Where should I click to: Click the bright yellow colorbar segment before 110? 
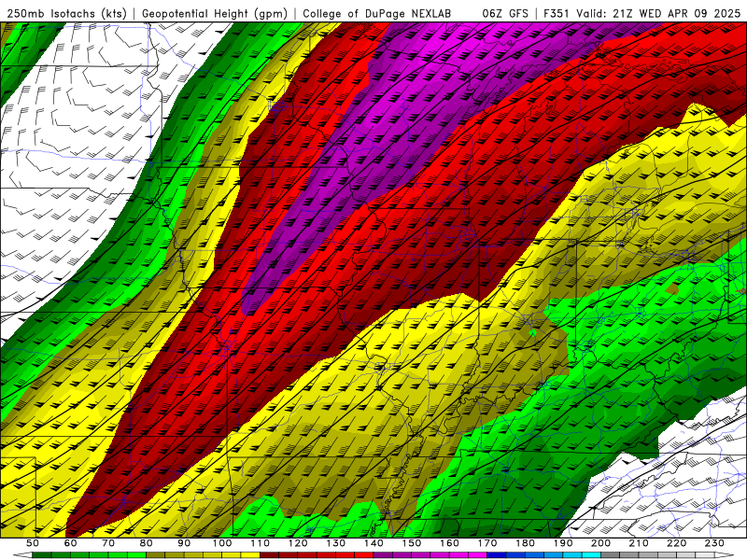tap(250, 555)
